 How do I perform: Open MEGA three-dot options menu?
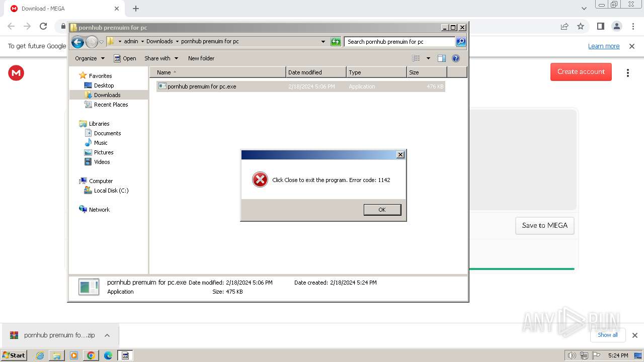tap(628, 73)
